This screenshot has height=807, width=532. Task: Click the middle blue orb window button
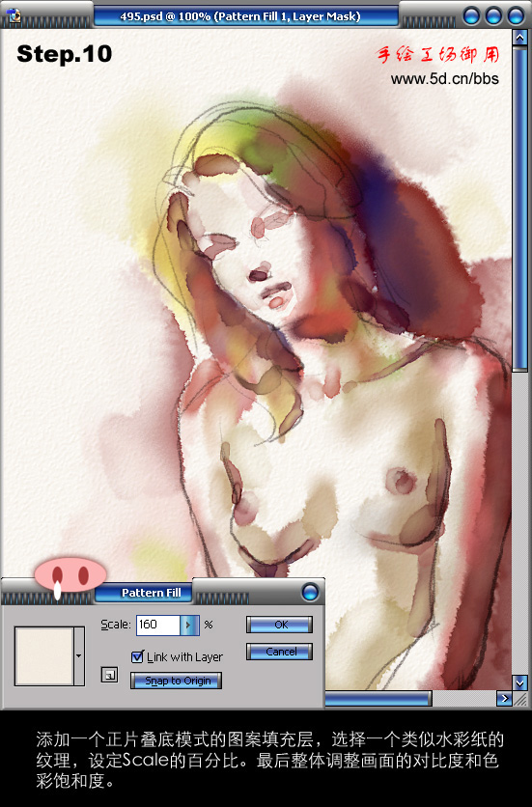[493, 16]
